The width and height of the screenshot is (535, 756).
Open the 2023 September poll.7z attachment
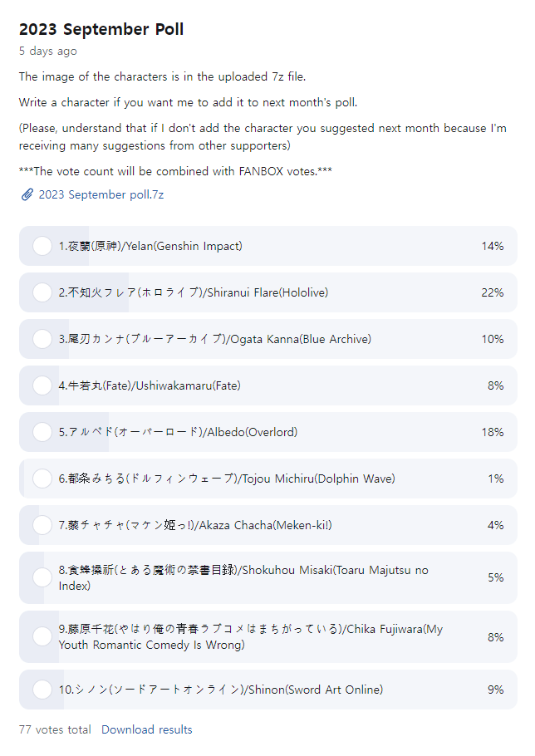(101, 194)
